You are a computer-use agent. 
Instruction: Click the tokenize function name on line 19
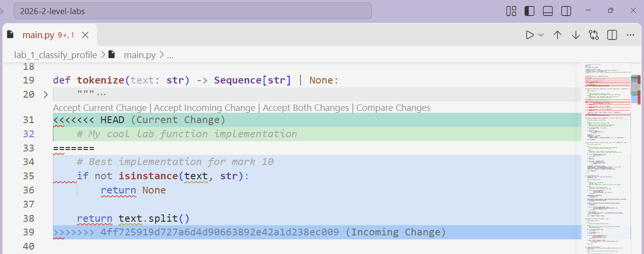click(x=100, y=80)
